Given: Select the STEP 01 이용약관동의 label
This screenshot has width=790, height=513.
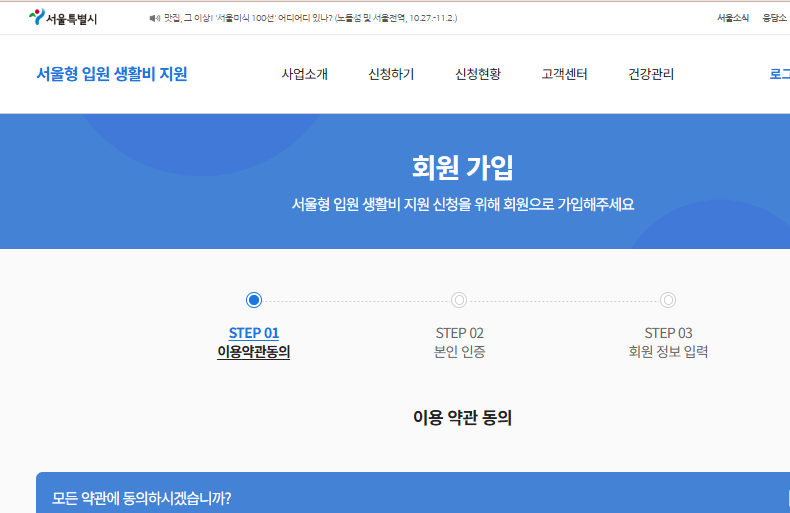Looking at the screenshot, I should tap(254, 342).
